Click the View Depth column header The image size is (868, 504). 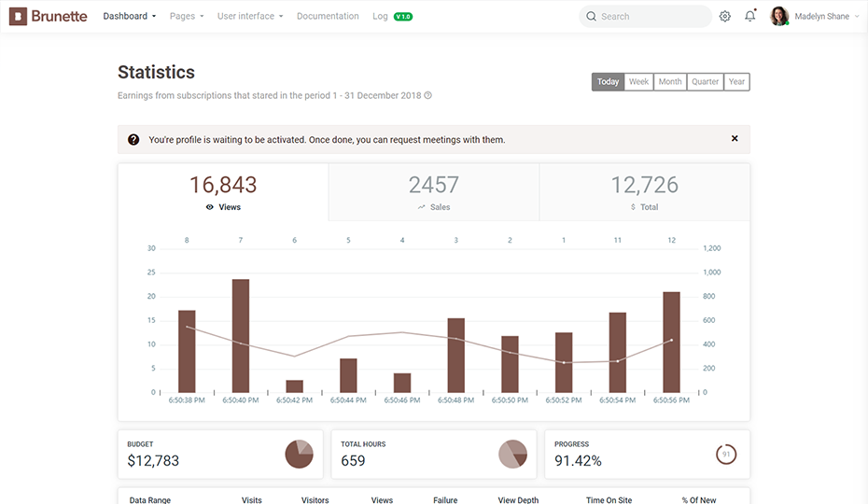(518, 499)
